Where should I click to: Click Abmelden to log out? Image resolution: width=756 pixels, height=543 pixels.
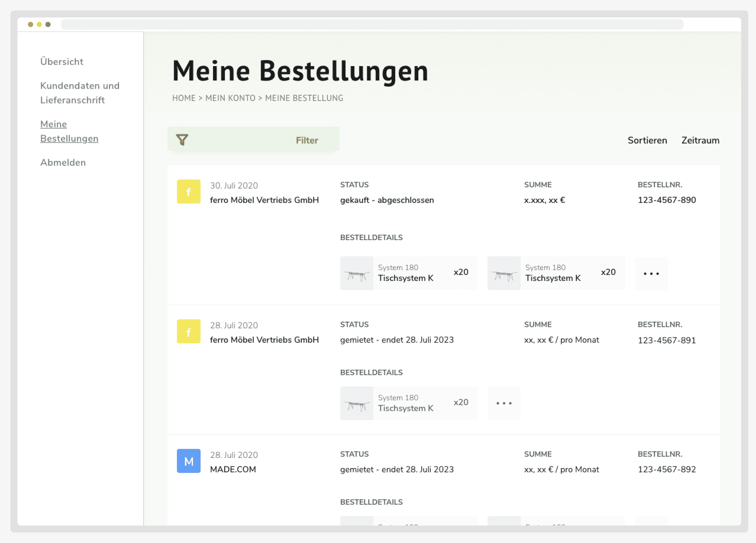point(63,162)
